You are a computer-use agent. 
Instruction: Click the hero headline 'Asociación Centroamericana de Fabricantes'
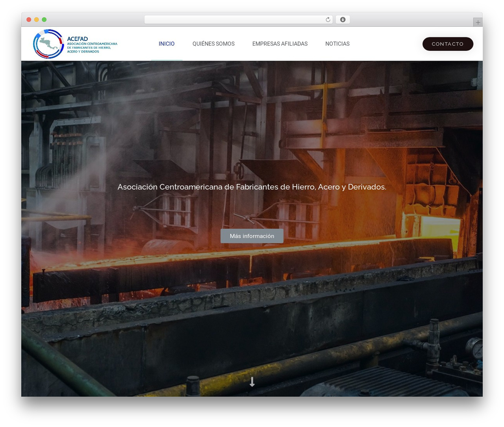(252, 187)
